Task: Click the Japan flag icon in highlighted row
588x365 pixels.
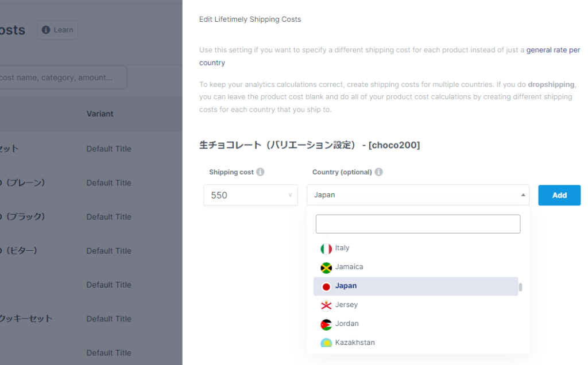Action: pyautogui.click(x=326, y=286)
